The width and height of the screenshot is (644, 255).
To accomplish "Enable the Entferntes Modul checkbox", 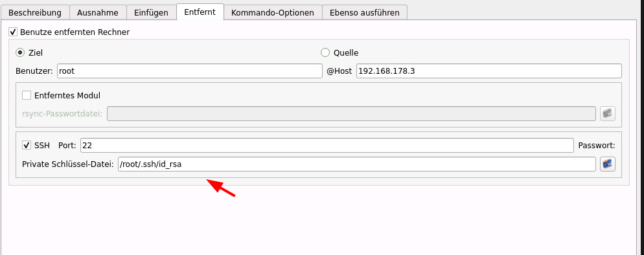I will [x=27, y=96].
